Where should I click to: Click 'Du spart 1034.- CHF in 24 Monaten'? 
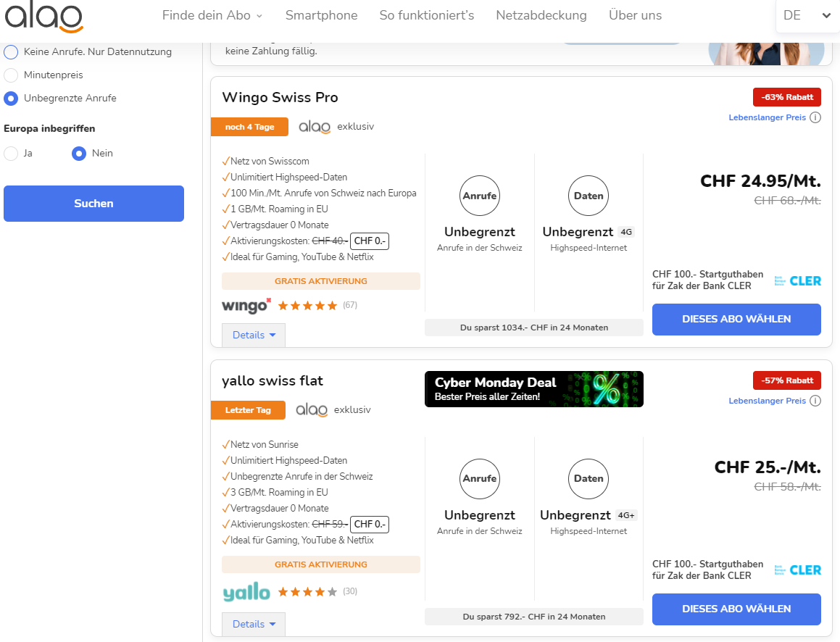coord(533,328)
